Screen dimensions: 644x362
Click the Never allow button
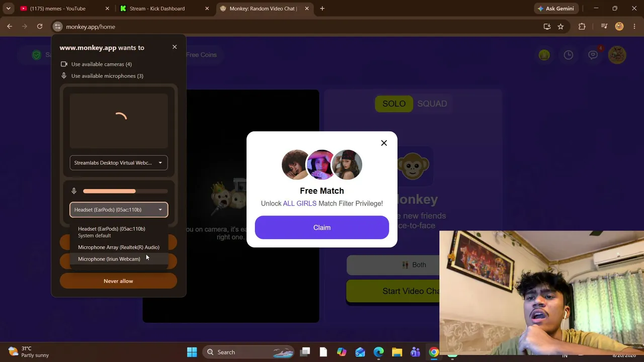coord(118,281)
